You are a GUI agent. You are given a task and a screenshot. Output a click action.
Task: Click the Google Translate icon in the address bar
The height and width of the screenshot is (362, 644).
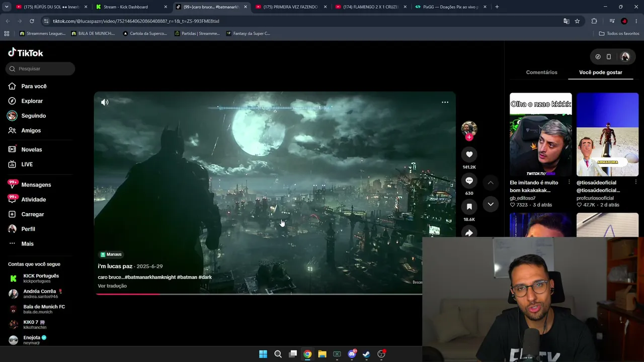click(567, 21)
